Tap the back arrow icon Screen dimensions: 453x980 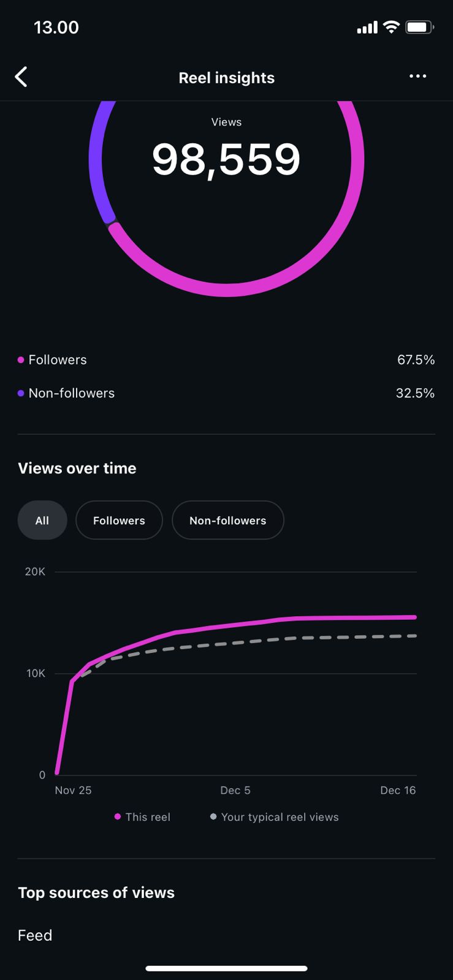click(21, 77)
